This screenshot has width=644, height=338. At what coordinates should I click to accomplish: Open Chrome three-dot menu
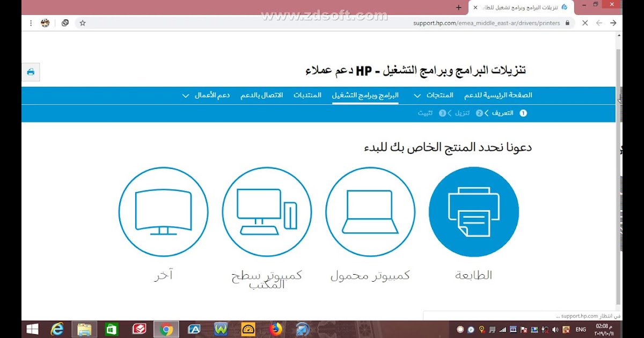point(31,23)
